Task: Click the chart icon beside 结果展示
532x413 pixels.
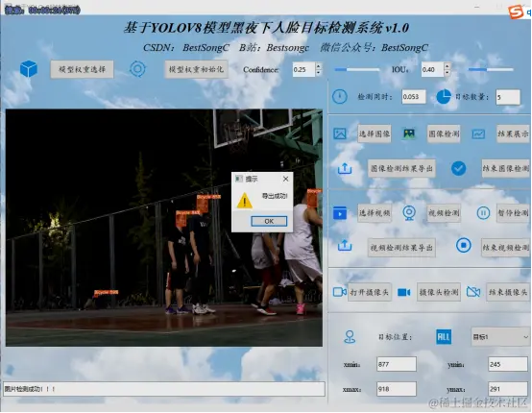Action: [478, 134]
